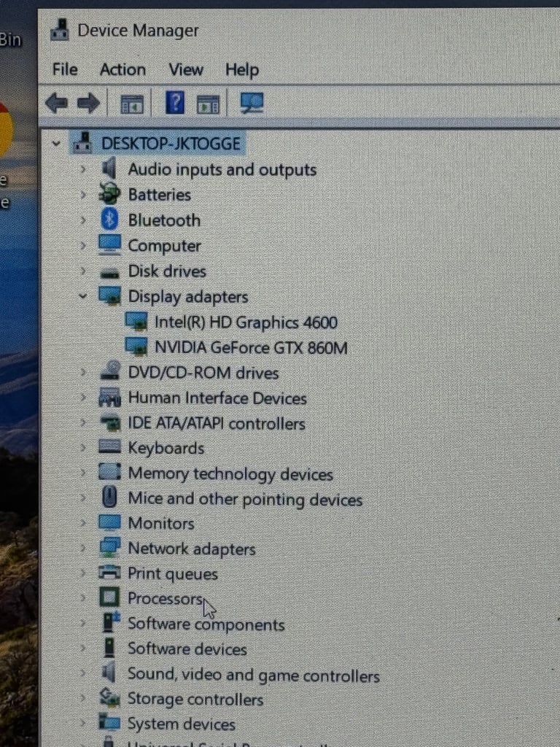Click the Display adapters icon

(110, 295)
